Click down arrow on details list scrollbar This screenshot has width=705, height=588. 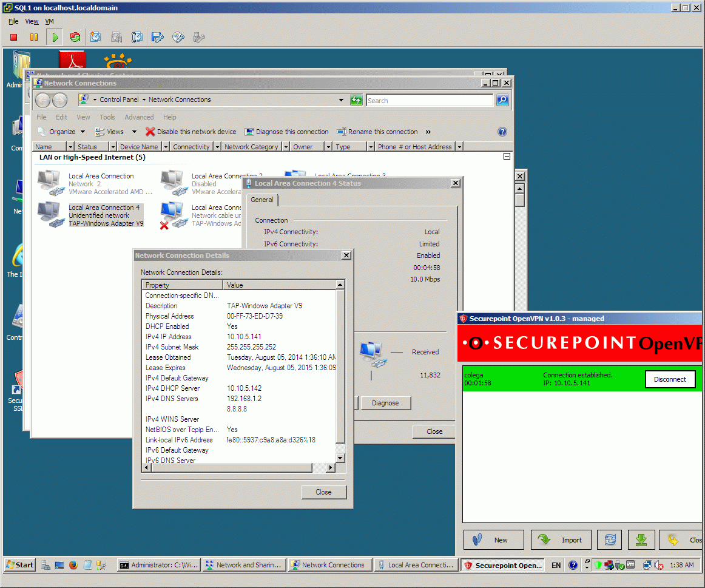point(340,458)
